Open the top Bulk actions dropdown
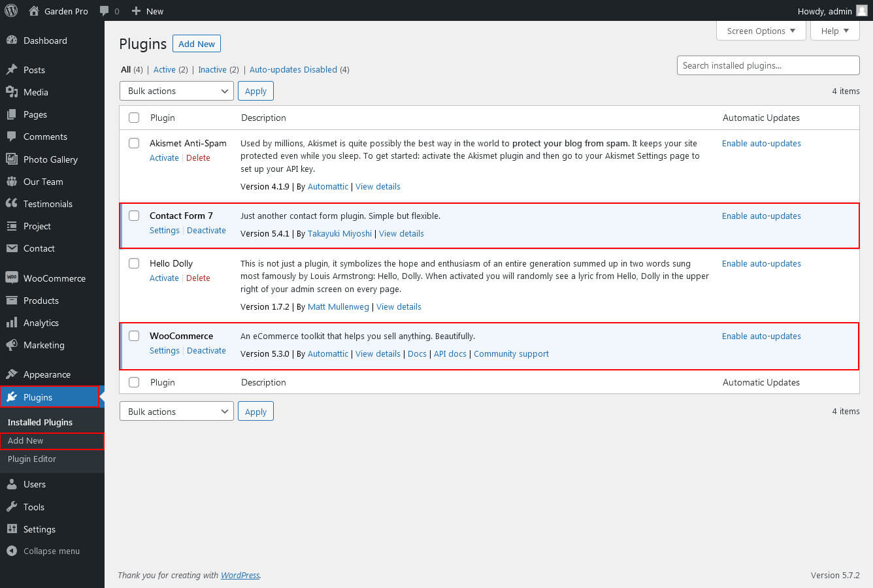Viewport: 873px width, 588px height. click(x=176, y=91)
